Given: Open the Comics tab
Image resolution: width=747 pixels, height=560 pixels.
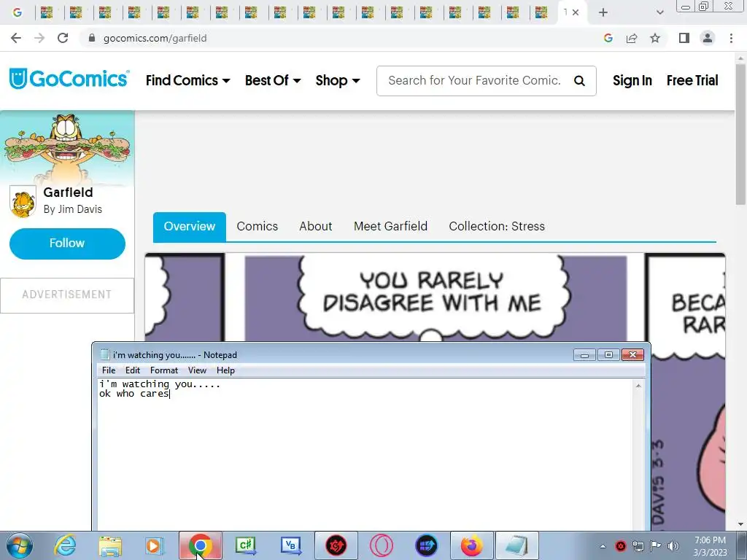Looking at the screenshot, I should [258, 226].
